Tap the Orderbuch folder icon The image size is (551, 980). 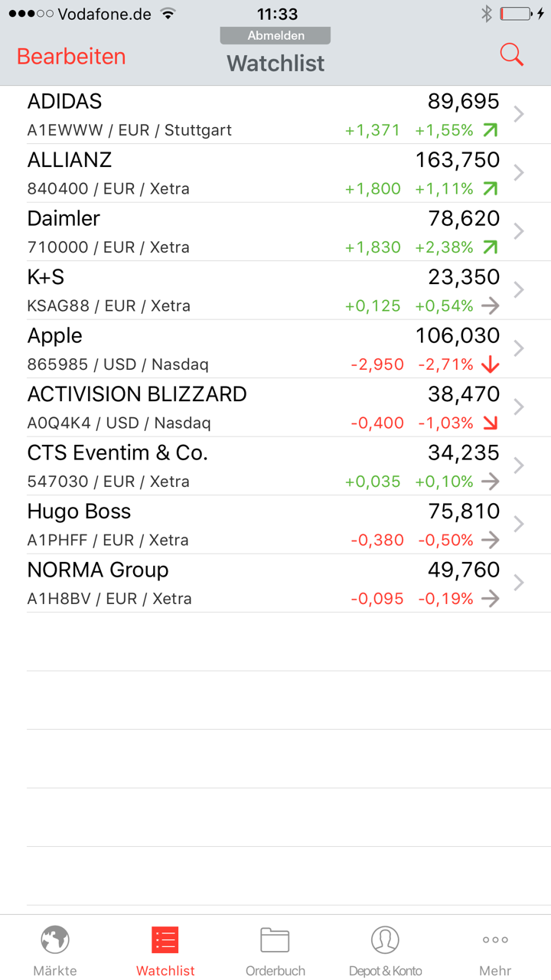coord(275,939)
